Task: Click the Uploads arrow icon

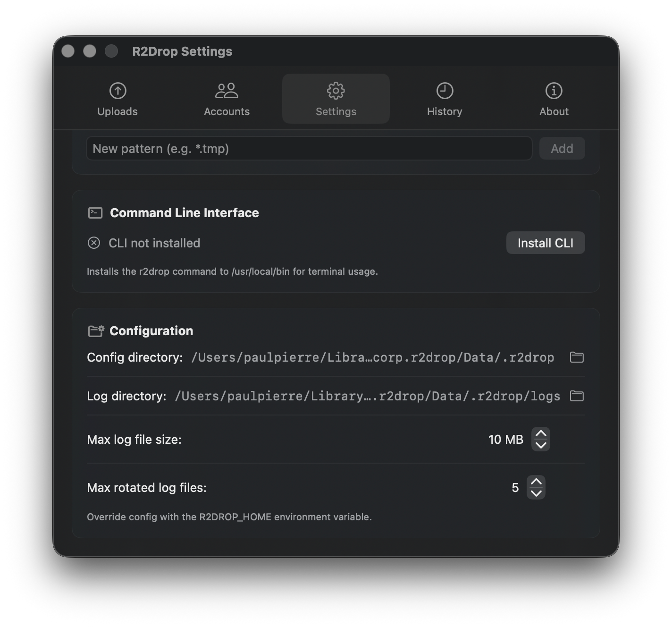Action: tap(117, 91)
